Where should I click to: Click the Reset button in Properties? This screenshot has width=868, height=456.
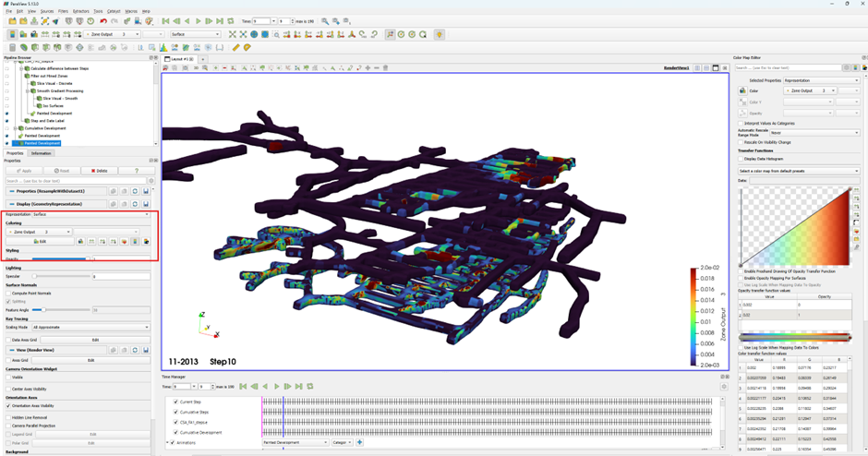click(x=62, y=171)
